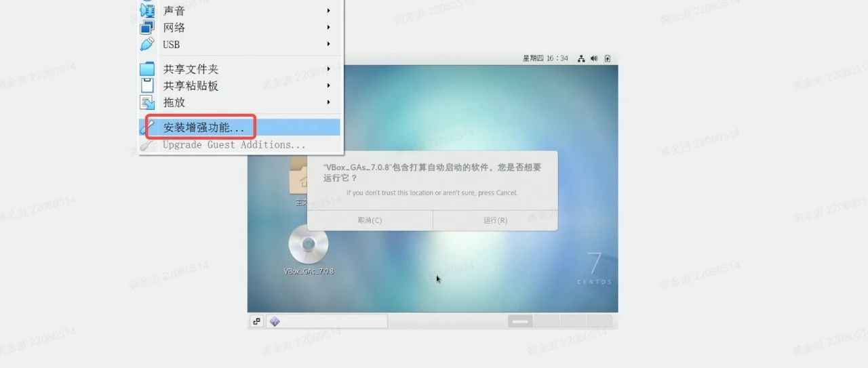Viewport: 868px width, 368px height.
Task: Click the battery icon in top bar
Action: coord(608,58)
